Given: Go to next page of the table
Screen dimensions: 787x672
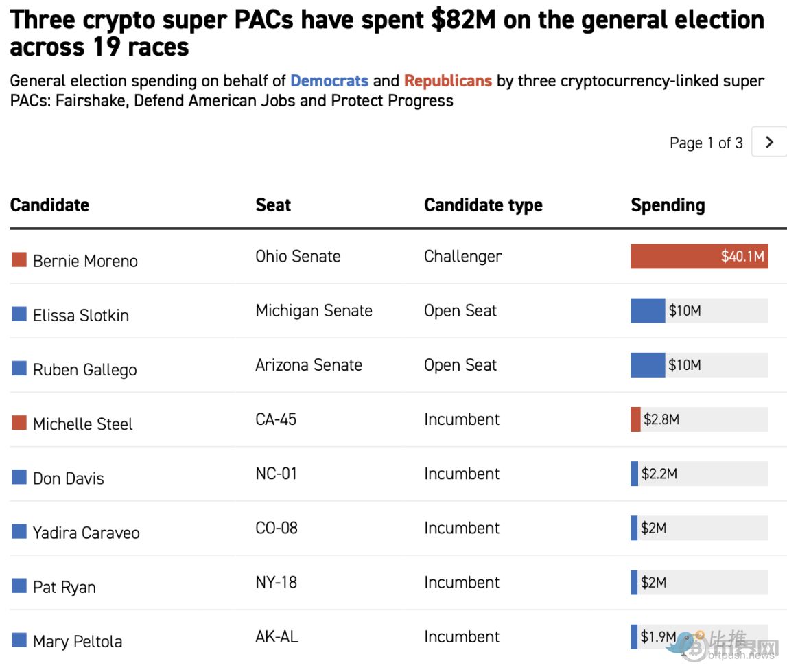Looking at the screenshot, I should tap(769, 142).
